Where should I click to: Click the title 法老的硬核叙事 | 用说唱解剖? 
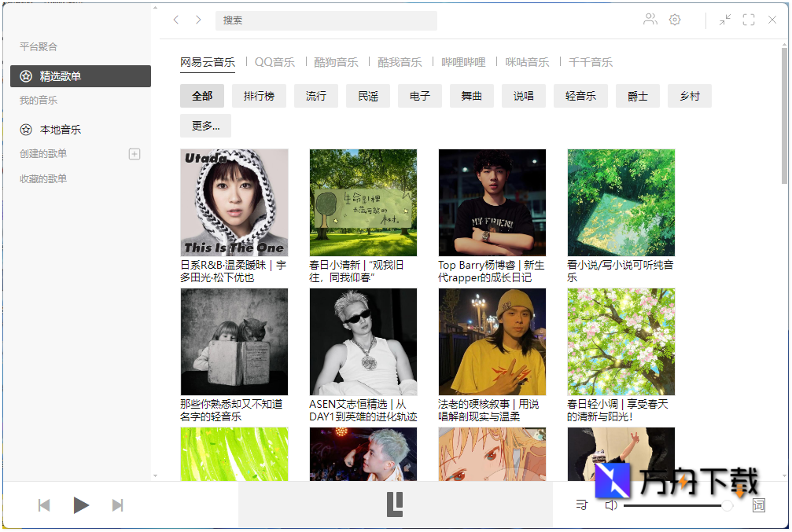coord(489,410)
